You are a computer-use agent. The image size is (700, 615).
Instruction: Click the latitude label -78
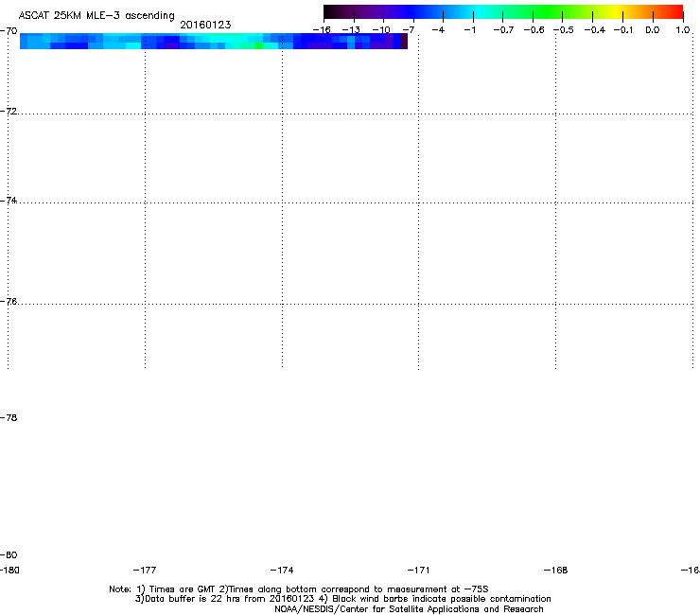pyautogui.click(x=9, y=417)
